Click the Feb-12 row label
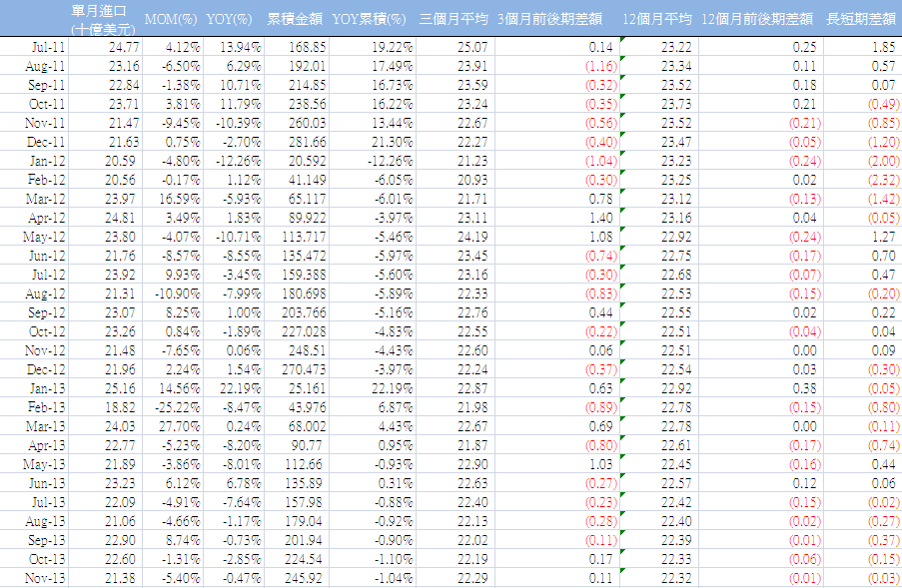902x588 pixels. 47,180
